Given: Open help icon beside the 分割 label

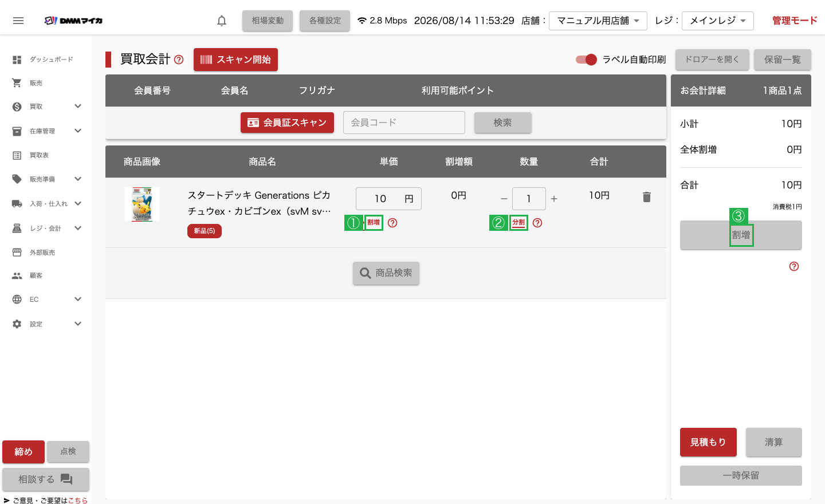Looking at the screenshot, I should point(537,223).
